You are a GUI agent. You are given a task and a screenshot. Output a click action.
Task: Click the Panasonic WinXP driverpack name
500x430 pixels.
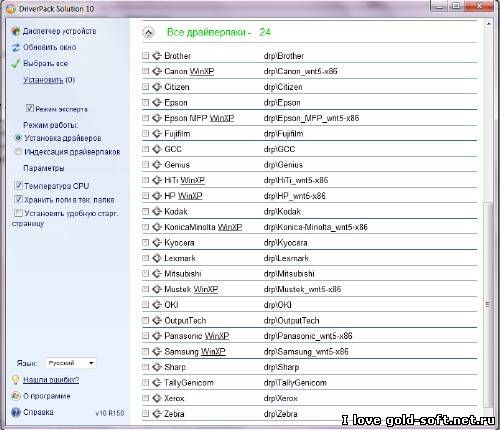[x=197, y=336]
